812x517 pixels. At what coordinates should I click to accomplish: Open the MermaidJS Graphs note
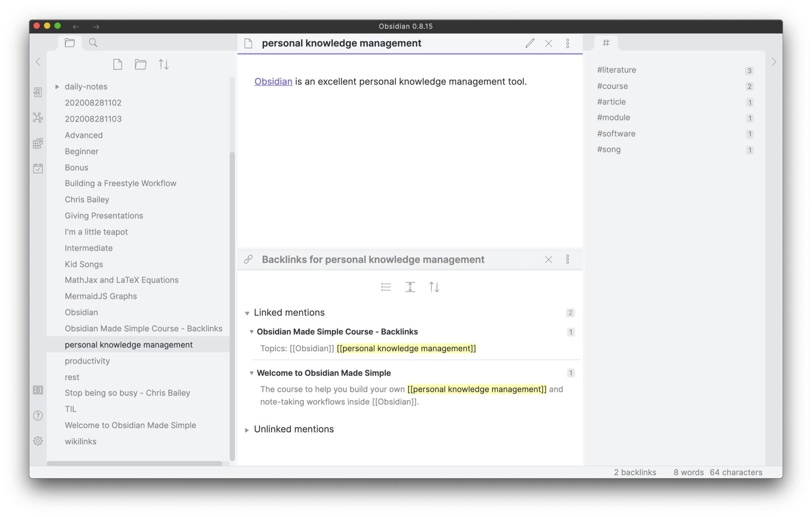tap(101, 296)
